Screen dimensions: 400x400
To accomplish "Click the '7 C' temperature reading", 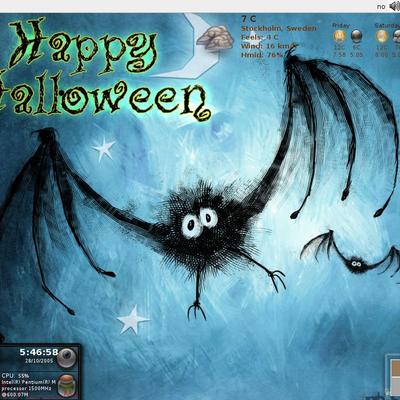I will click(x=249, y=19).
